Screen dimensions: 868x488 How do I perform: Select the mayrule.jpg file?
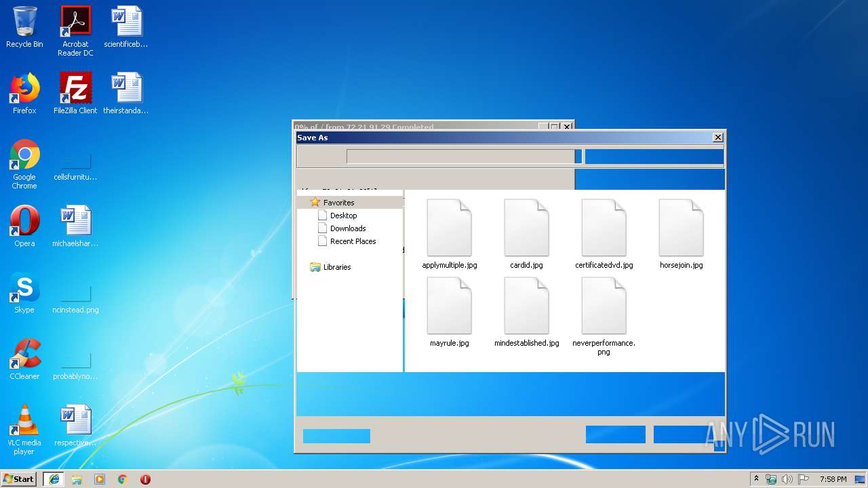pyautogui.click(x=450, y=312)
